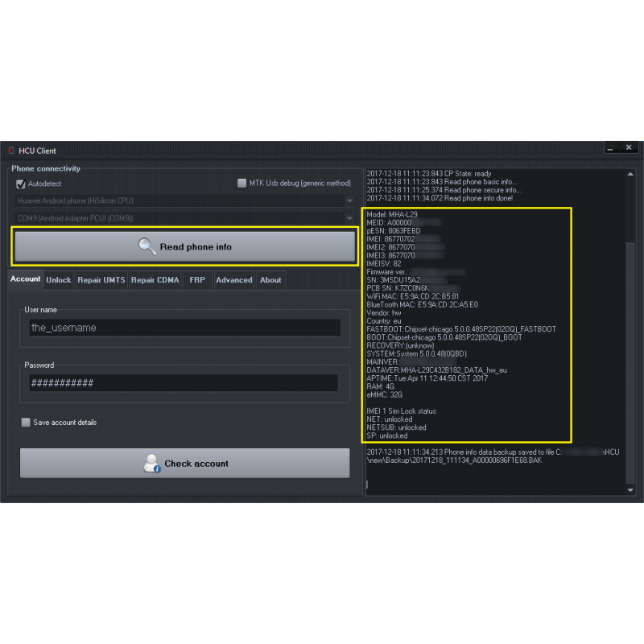
Task: Switch to the Unlock tab
Action: click(59, 280)
